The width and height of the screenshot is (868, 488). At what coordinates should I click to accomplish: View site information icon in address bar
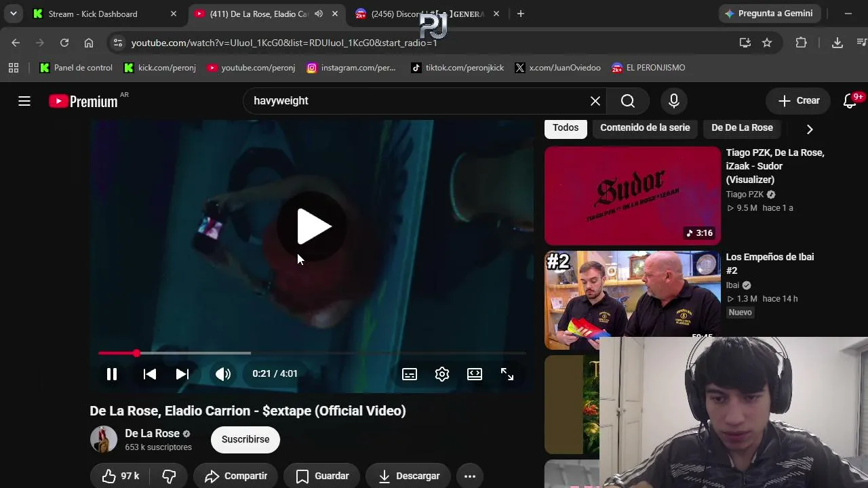tap(118, 43)
